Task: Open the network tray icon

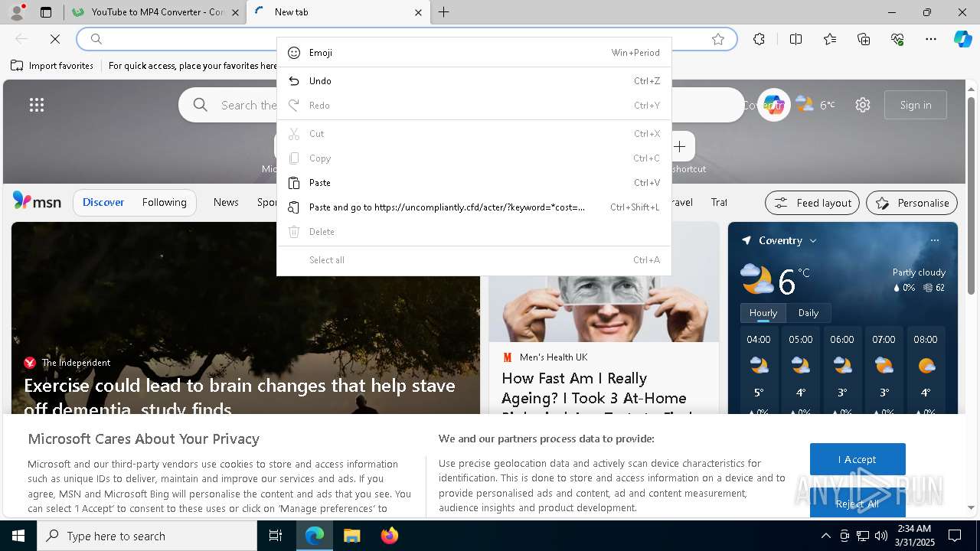Action: [863, 536]
